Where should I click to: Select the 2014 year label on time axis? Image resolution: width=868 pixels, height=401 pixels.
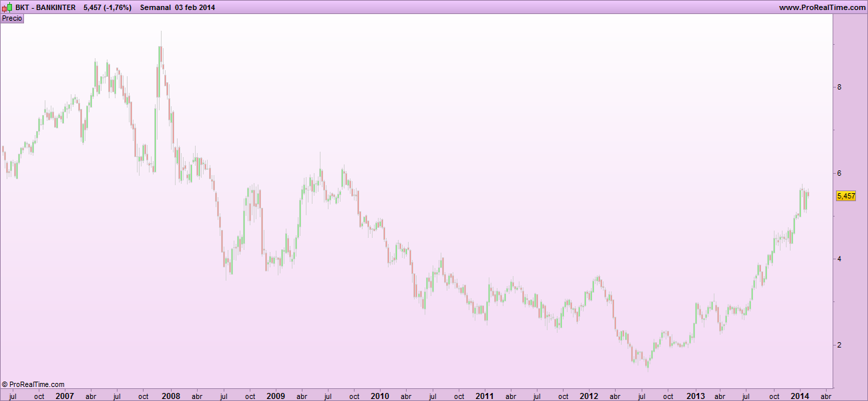point(800,396)
